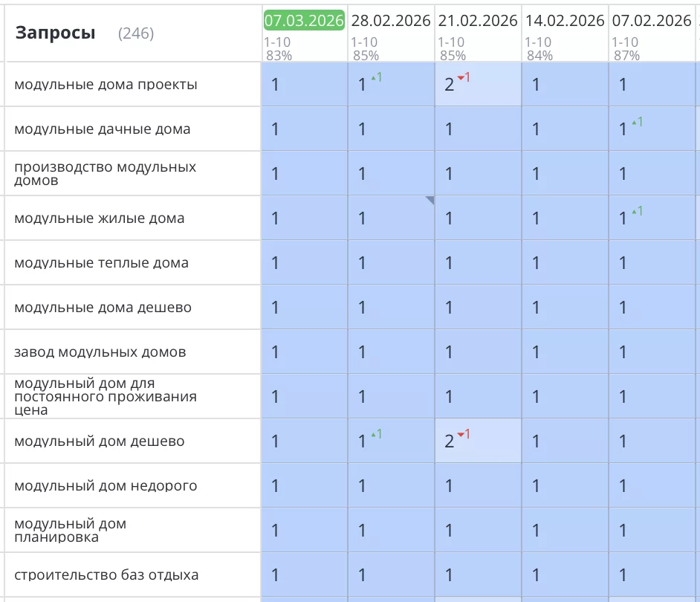
Task: Open the query 'модульные дома проекты'
Action: click(106, 85)
